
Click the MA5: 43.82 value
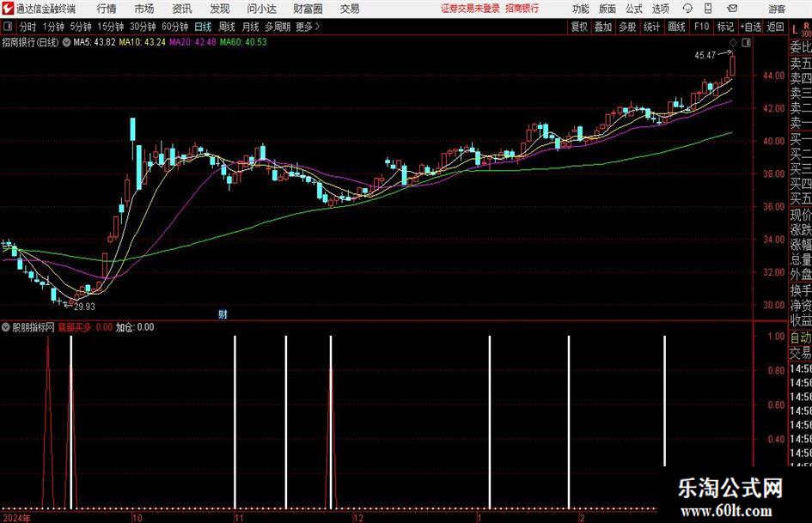click(95, 42)
